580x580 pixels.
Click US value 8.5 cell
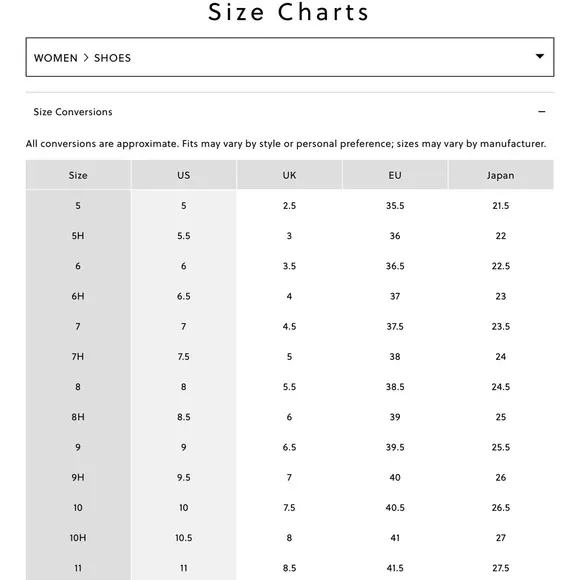click(183, 417)
